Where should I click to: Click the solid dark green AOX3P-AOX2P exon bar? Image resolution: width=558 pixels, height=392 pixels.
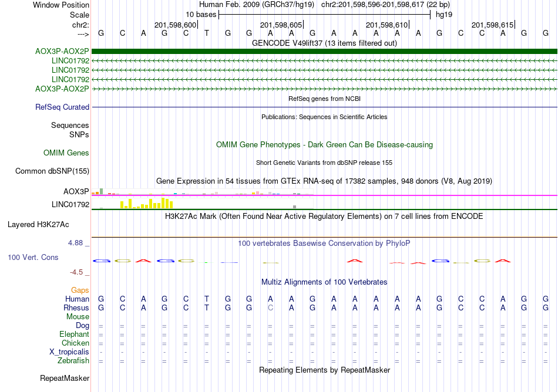pos(324,52)
